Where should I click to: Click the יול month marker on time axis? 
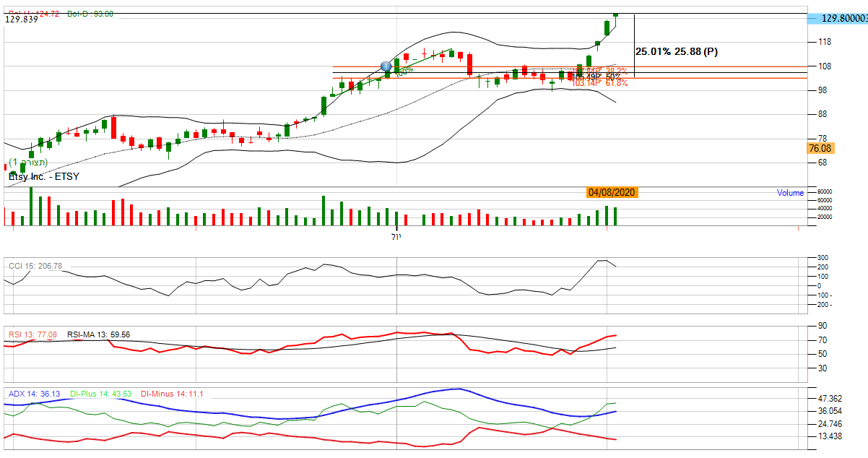click(395, 236)
